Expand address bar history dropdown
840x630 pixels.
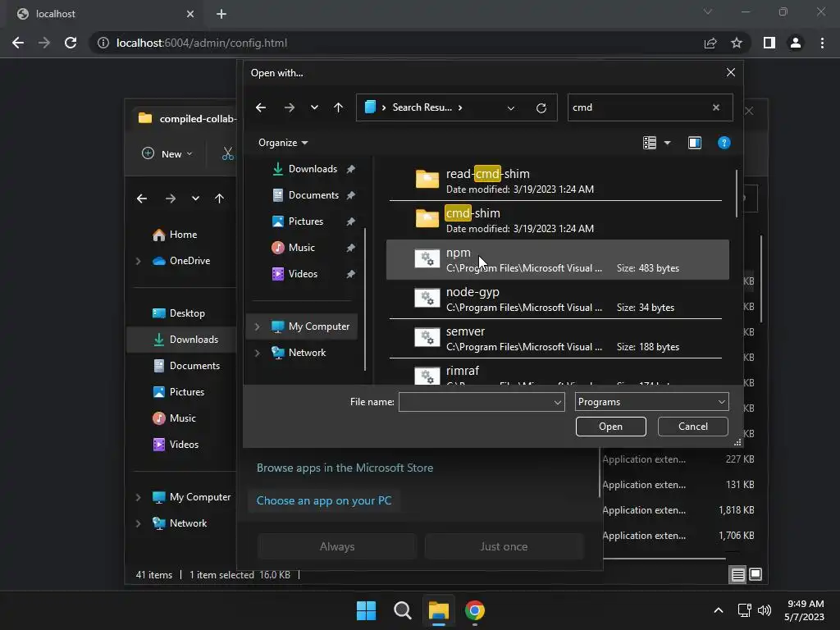[x=510, y=107]
